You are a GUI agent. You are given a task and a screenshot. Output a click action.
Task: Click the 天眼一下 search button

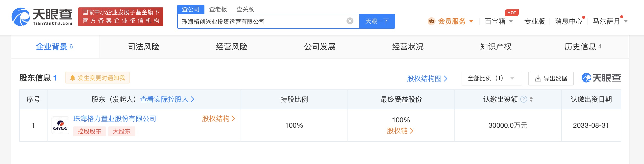377,21
